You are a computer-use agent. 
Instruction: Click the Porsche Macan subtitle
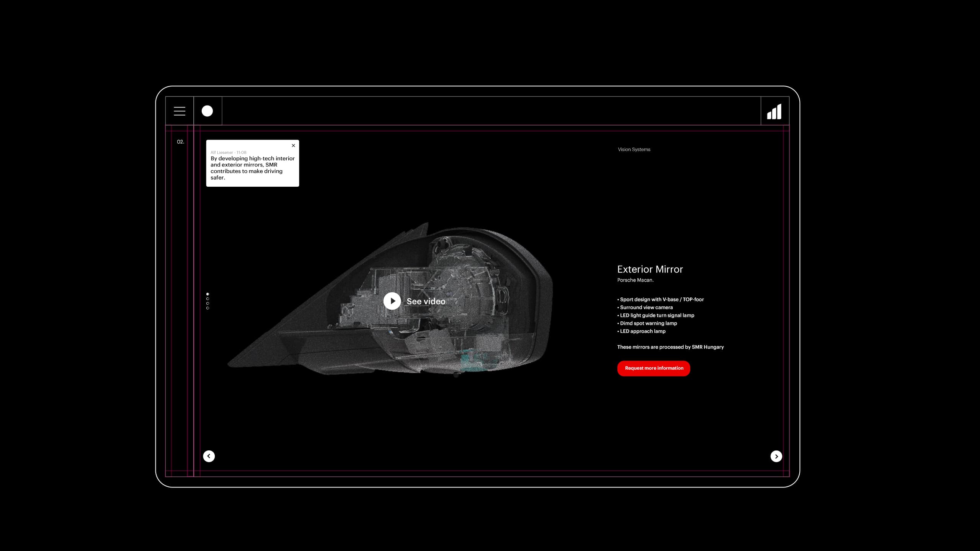635,280
